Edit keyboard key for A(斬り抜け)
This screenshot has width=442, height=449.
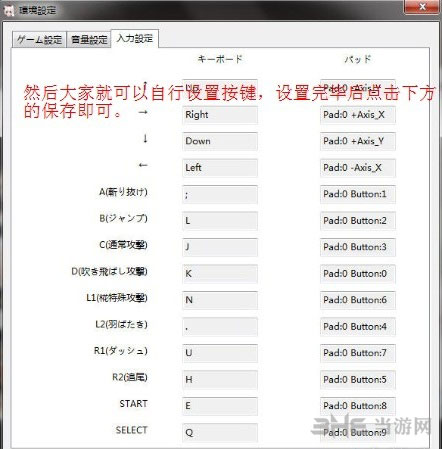tap(220, 194)
